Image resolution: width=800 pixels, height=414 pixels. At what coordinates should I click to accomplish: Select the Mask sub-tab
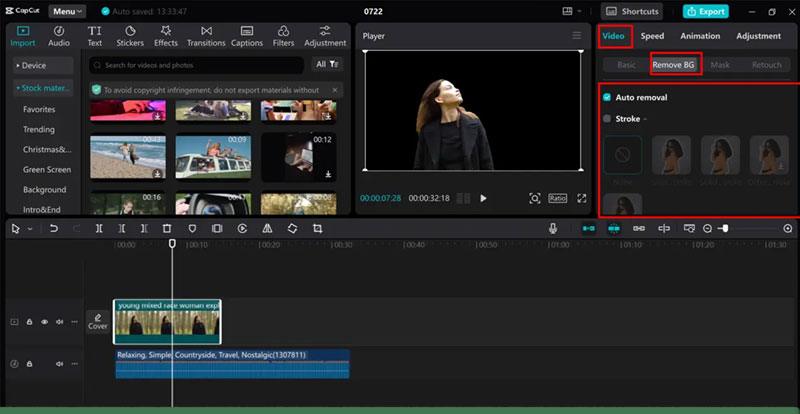click(720, 65)
